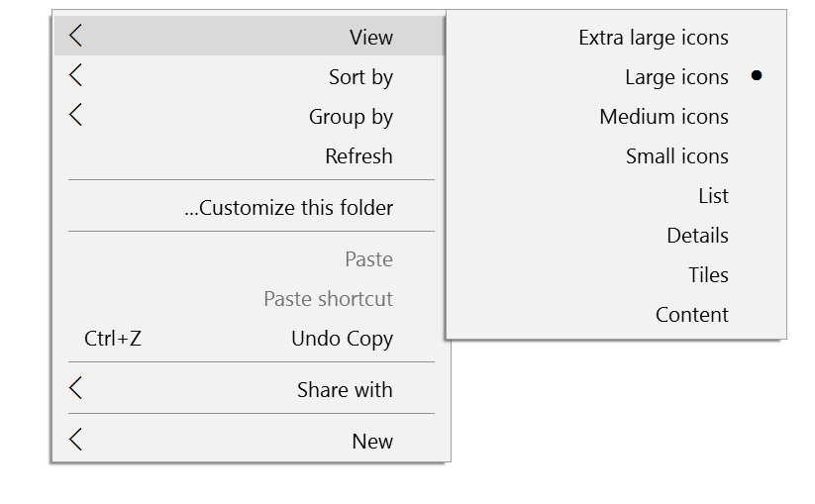The width and height of the screenshot is (815, 504).
Task: Expand the Group by submenu arrow
Action: (76, 116)
